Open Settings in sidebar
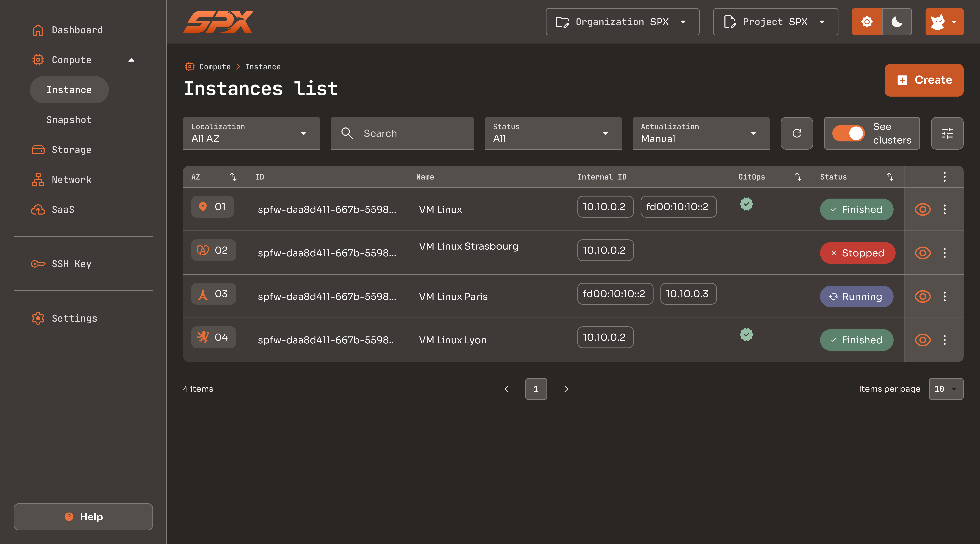The width and height of the screenshot is (980, 544). pyautogui.click(x=74, y=318)
